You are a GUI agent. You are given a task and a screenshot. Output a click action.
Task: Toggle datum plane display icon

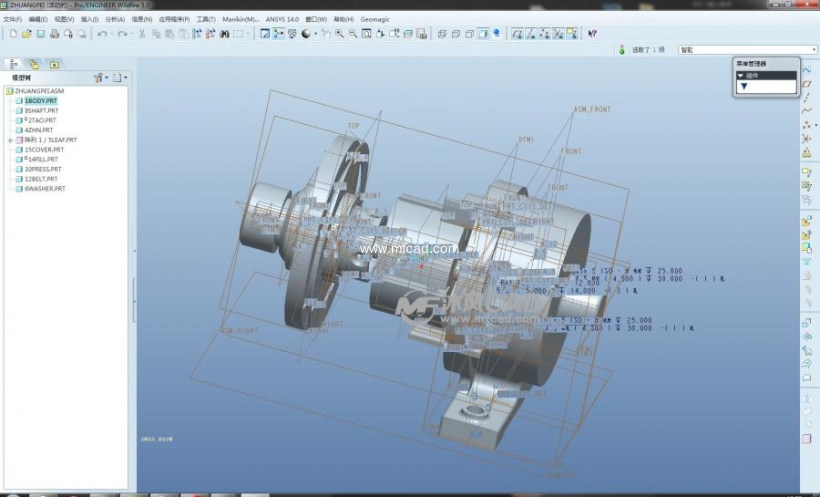pos(517,33)
